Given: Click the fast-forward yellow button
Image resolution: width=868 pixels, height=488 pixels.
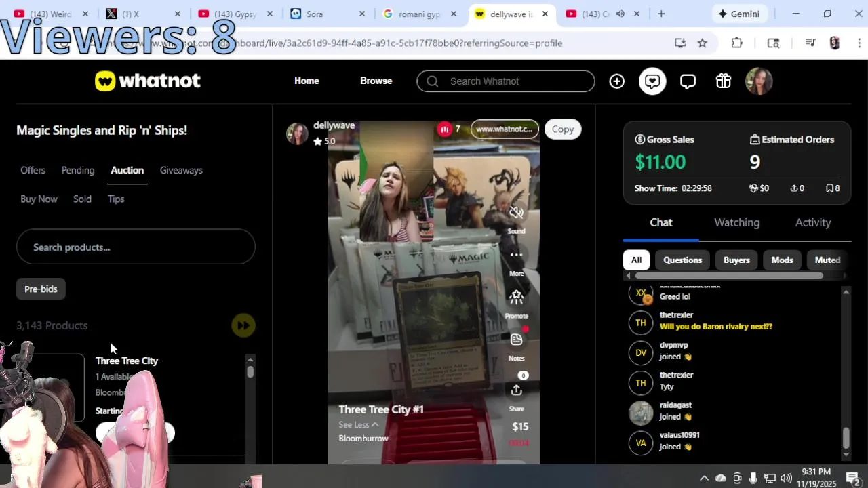Looking at the screenshot, I should pyautogui.click(x=243, y=325).
